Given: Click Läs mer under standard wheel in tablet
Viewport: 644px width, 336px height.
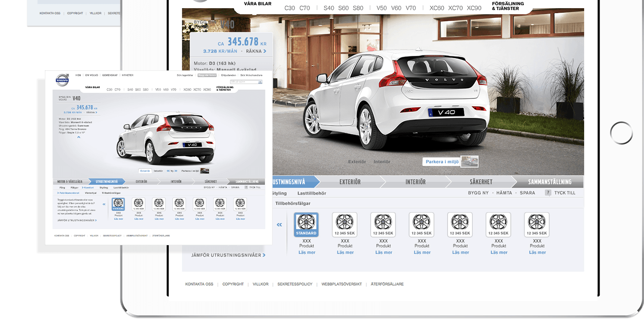Looking at the screenshot, I should tap(307, 252).
